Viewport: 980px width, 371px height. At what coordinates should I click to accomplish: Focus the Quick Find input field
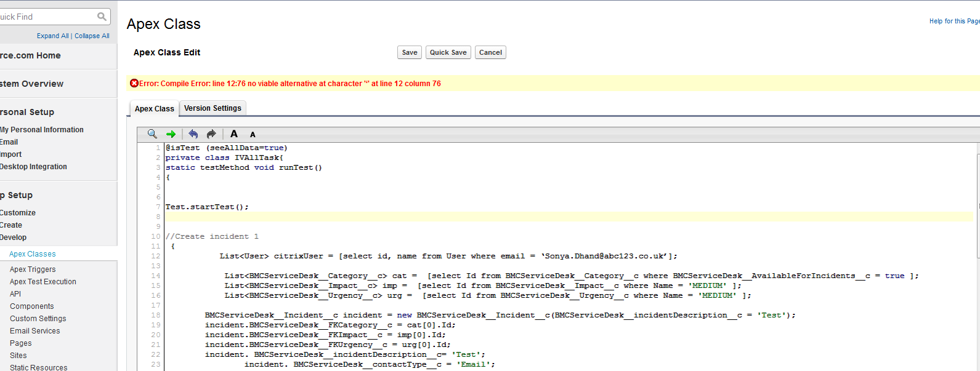pos(49,17)
